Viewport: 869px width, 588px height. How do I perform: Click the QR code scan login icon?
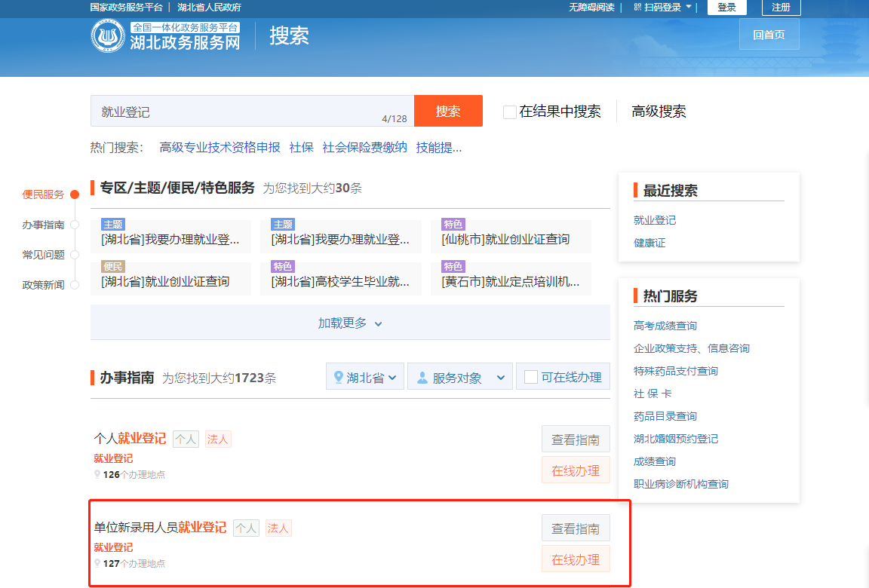(x=637, y=8)
